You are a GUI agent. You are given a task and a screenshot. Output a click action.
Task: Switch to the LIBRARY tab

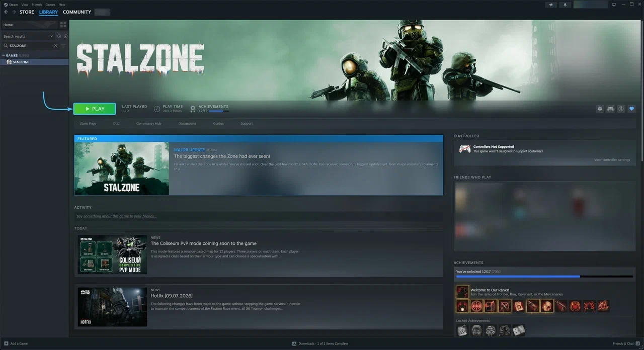pos(48,12)
